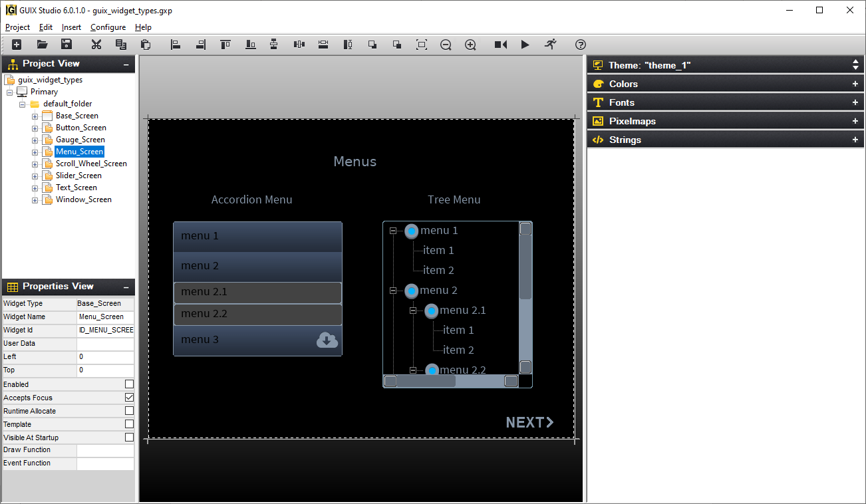Collapse the default_folder tree node

tap(22, 104)
